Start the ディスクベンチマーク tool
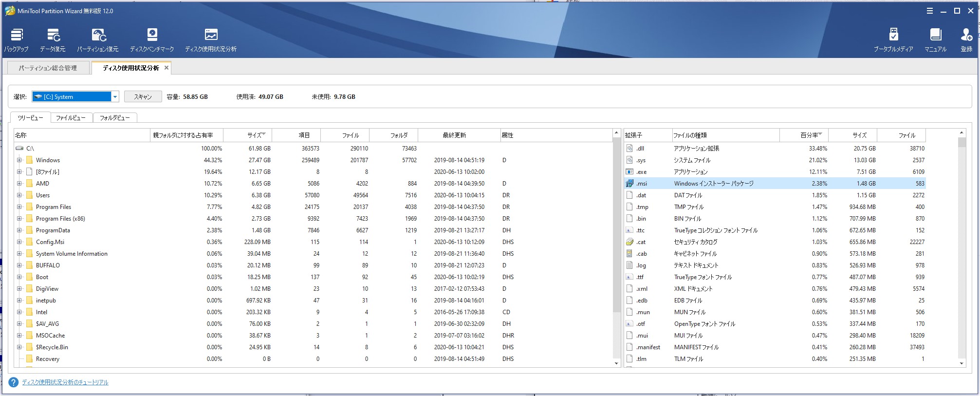Viewport: 980px width, 396px height. click(152, 40)
